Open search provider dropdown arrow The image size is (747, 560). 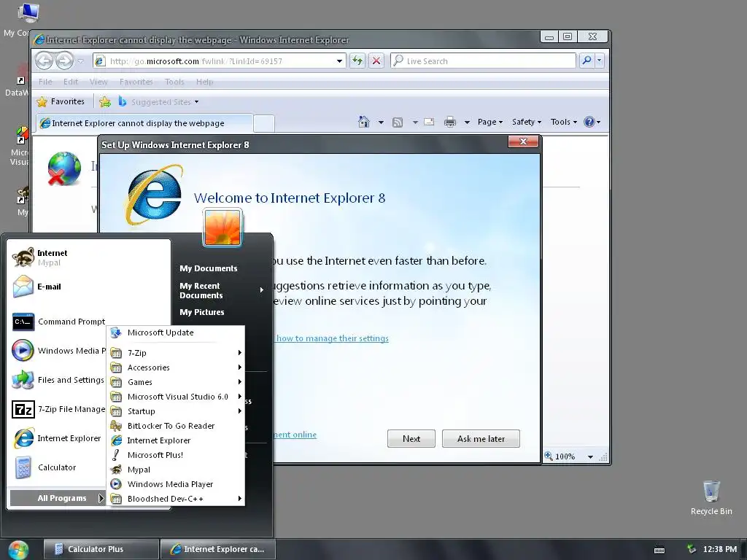[x=600, y=61]
